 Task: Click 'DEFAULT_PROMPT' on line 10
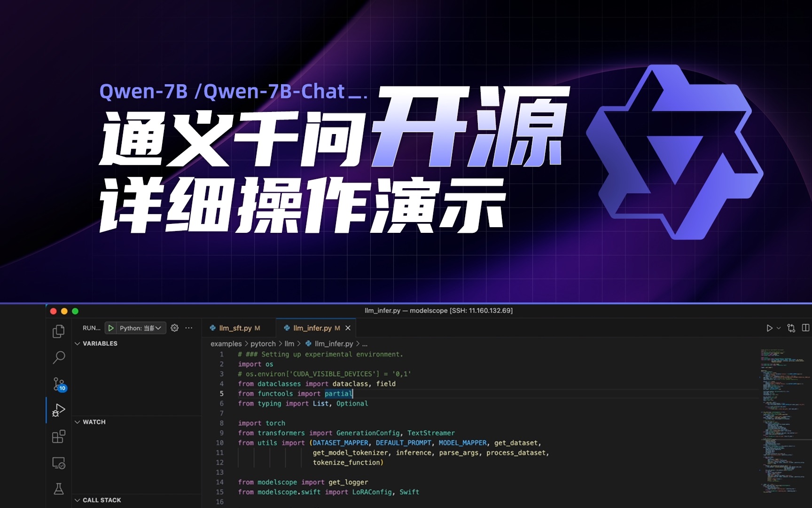coord(404,443)
